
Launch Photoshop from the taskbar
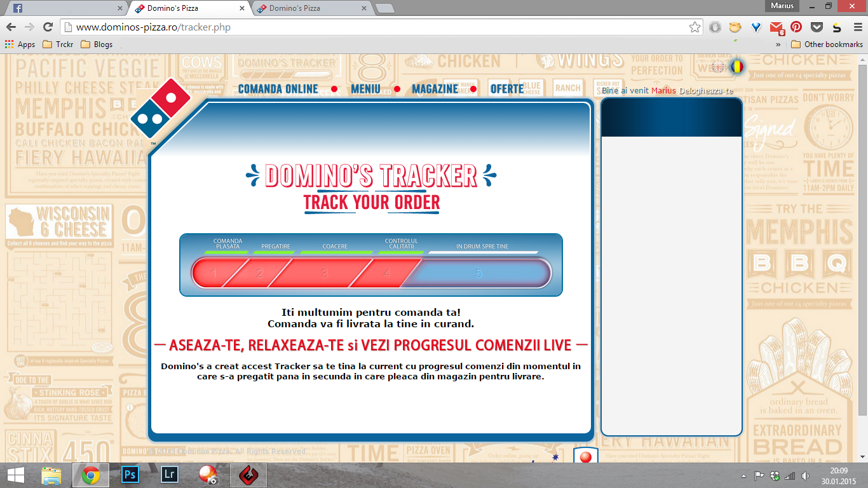[x=130, y=475]
